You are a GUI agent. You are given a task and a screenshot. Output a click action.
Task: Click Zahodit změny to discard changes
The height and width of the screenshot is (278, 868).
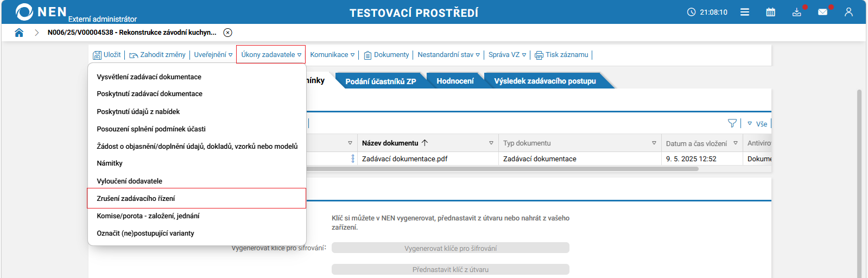157,55
